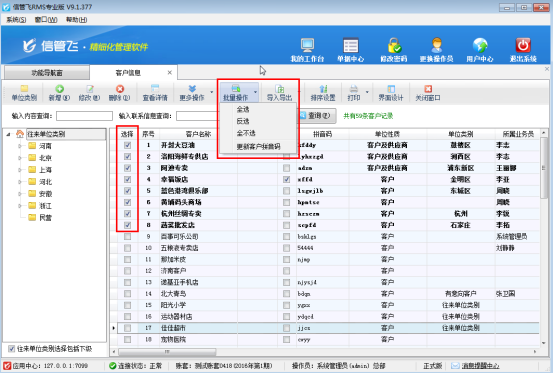This screenshot has width=554, height=374.
Task: Toggle 往来单位类别选择包括下级 checkbox
Action: (11, 349)
